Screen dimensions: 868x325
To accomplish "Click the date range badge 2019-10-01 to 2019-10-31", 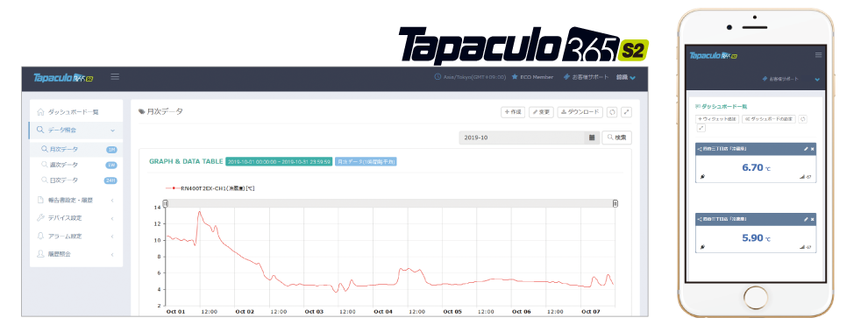I will point(279,162).
